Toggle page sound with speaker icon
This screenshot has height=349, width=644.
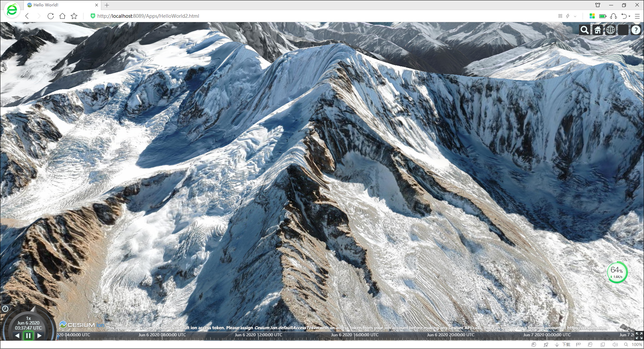(x=615, y=345)
